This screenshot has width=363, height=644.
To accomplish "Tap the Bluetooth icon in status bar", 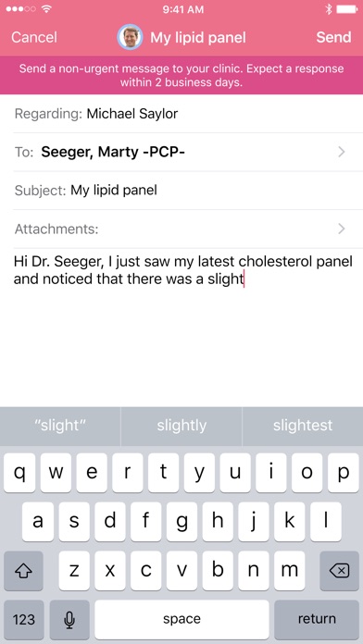I will tap(328, 9).
